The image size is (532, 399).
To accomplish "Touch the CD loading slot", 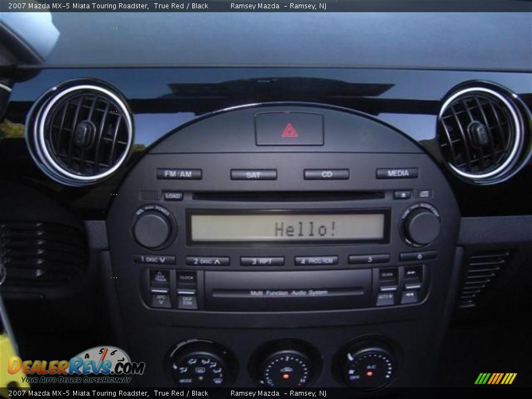I will 288,196.
